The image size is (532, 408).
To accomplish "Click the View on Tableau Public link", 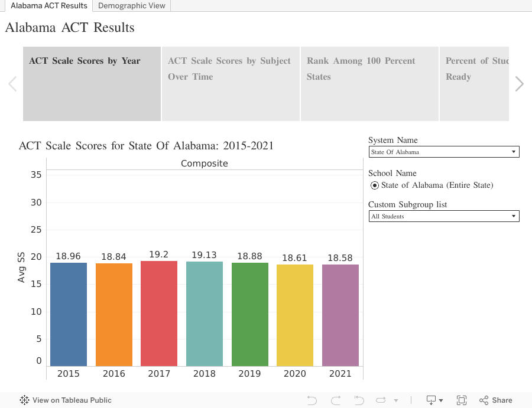I will (x=71, y=400).
